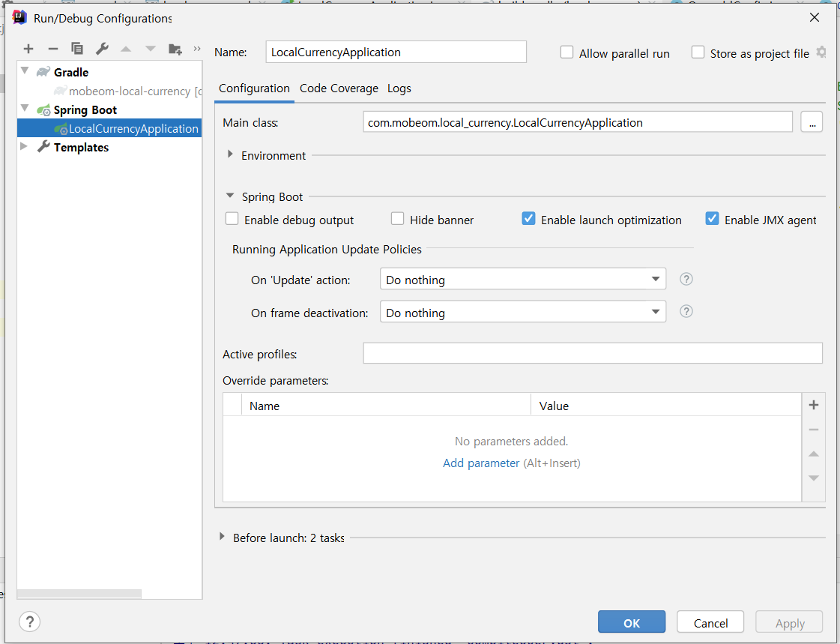Select LocalCurrencyApplication in the tree

point(110,129)
